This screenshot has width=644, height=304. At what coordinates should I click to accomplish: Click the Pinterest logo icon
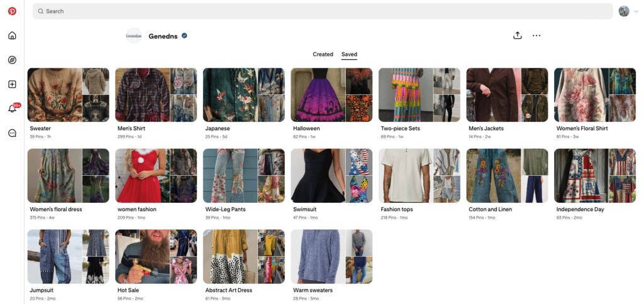[x=12, y=11]
